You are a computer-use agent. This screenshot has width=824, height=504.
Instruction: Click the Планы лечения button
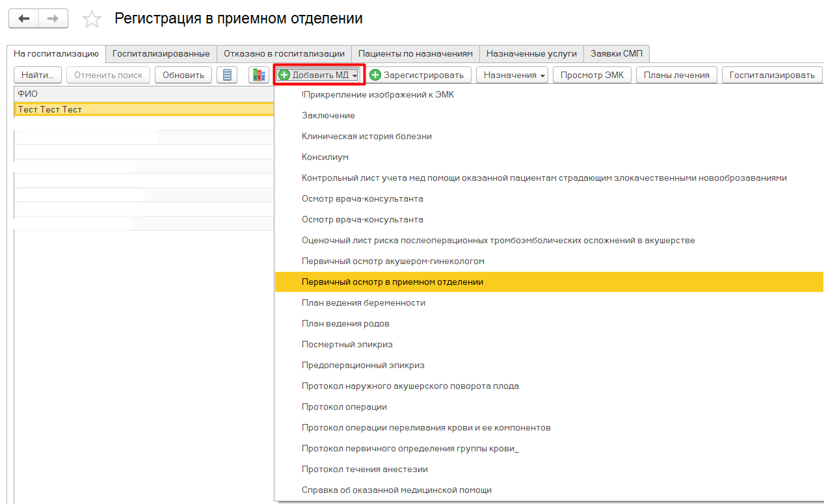coord(676,75)
